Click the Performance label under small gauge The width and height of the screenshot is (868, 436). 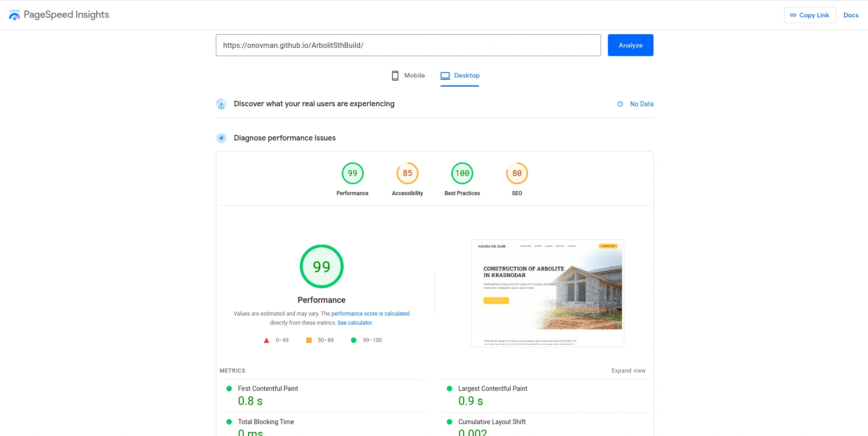pyautogui.click(x=352, y=193)
